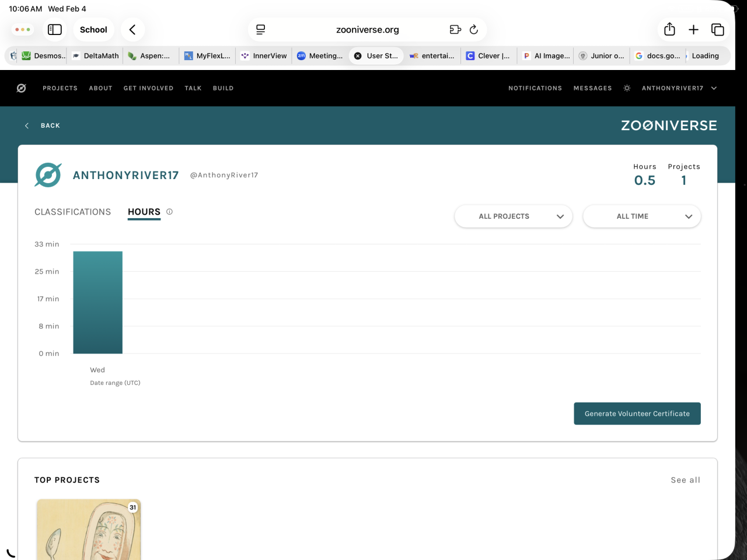Viewport: 747px width, 560px height.
Task: Reload the zooniverse.org page
Action: pyautogui.click(x=474, y=30)
